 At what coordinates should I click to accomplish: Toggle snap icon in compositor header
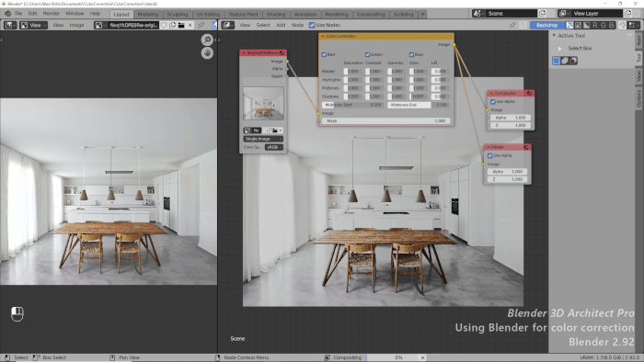(622, 25)
